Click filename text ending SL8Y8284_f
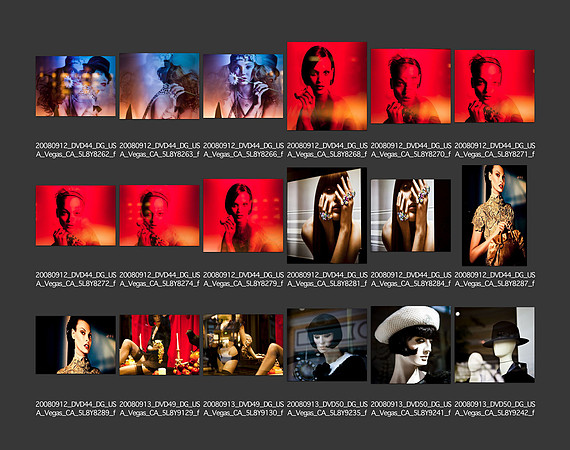Image resolution: width=570 pixels, height=450 pixels. tap(411, 279)
